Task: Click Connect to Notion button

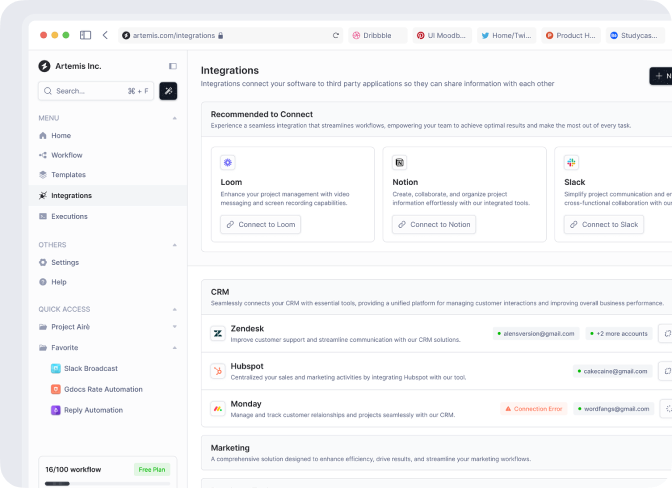Action: [x=434, y=225]
